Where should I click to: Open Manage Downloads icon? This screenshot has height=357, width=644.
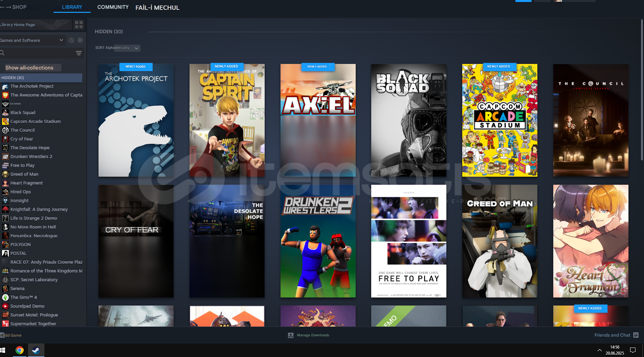[x=291, y=335]
